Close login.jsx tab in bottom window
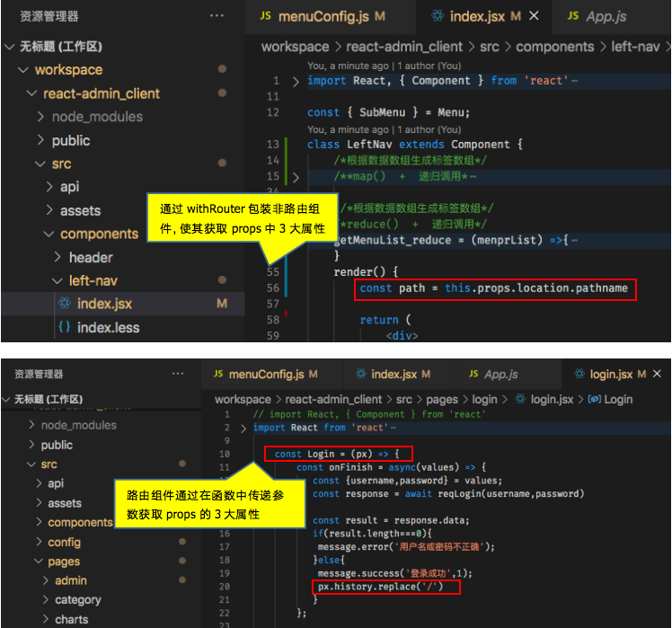Viewport: 672px width, 628px height. click(657, 374)
